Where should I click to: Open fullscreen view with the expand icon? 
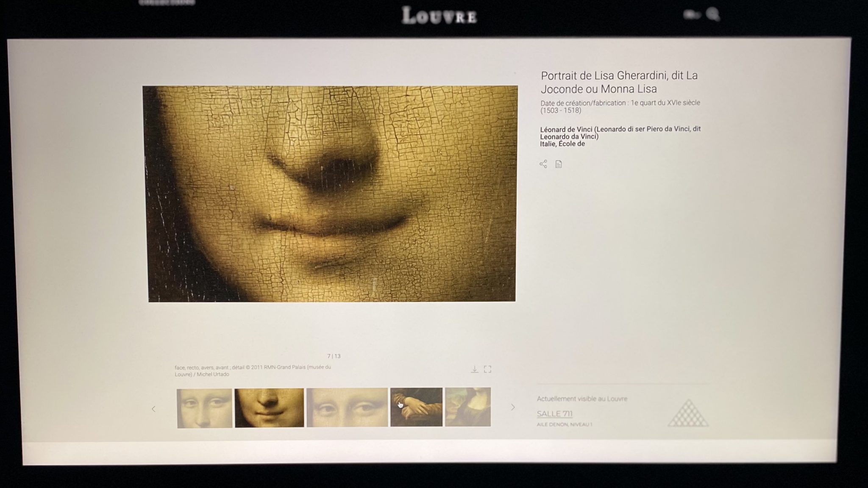(x=488, y=369)
